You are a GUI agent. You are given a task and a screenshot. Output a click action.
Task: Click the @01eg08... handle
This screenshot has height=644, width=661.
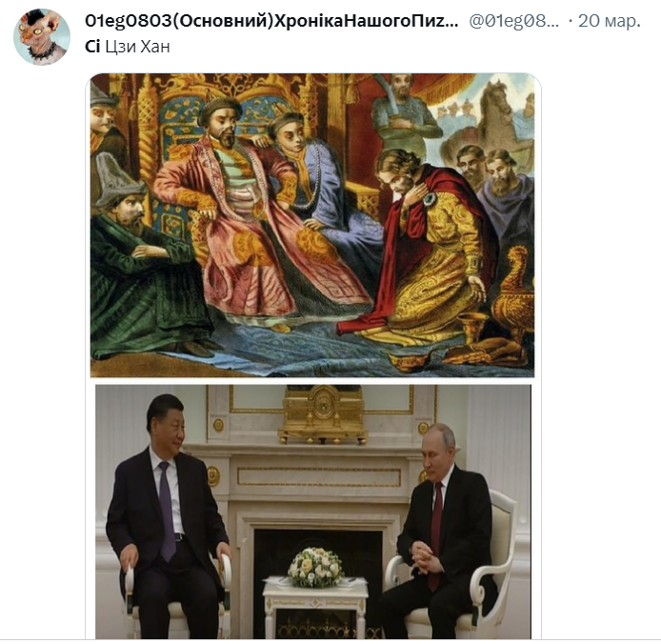[514, 21]
